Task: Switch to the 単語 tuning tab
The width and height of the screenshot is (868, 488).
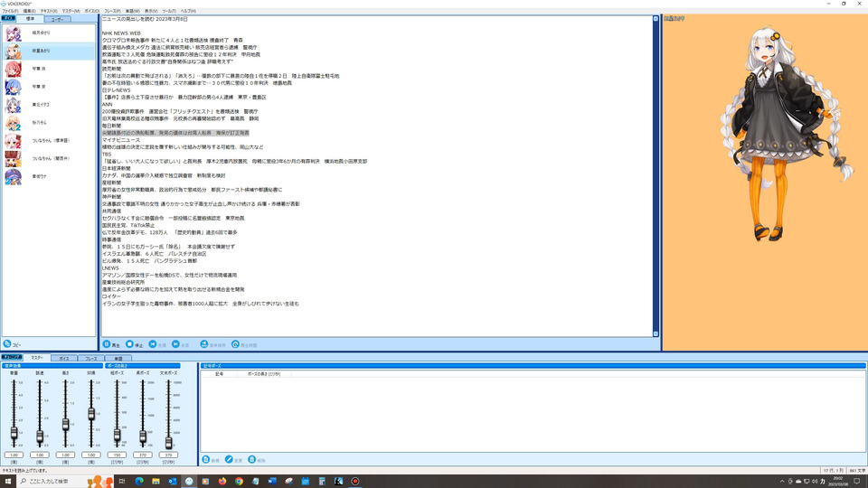Action: (118, 359)
